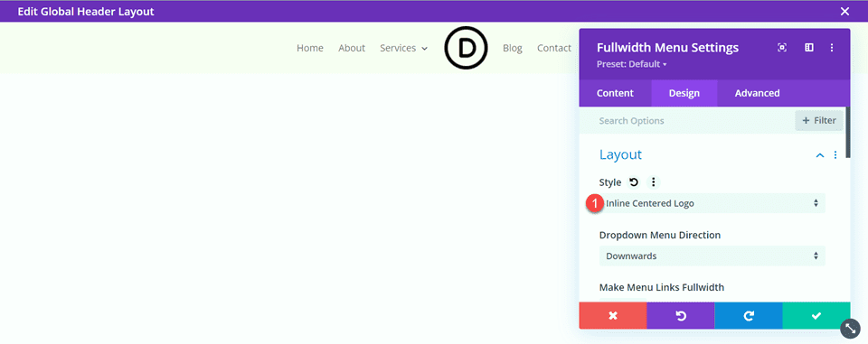Click the Make Menu Links Fullwidth label

662,287
